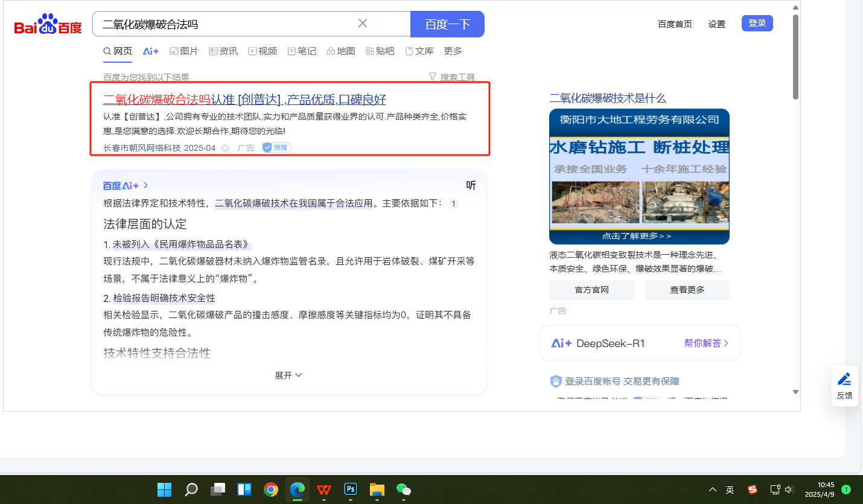Expand the AI answer with 展开
863x504 pixels.
[x=288, y=375]
